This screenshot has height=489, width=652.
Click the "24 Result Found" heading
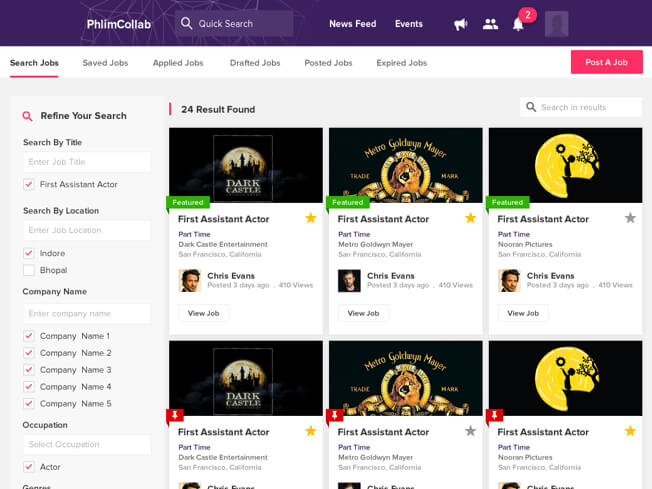[x=218, y=109]
